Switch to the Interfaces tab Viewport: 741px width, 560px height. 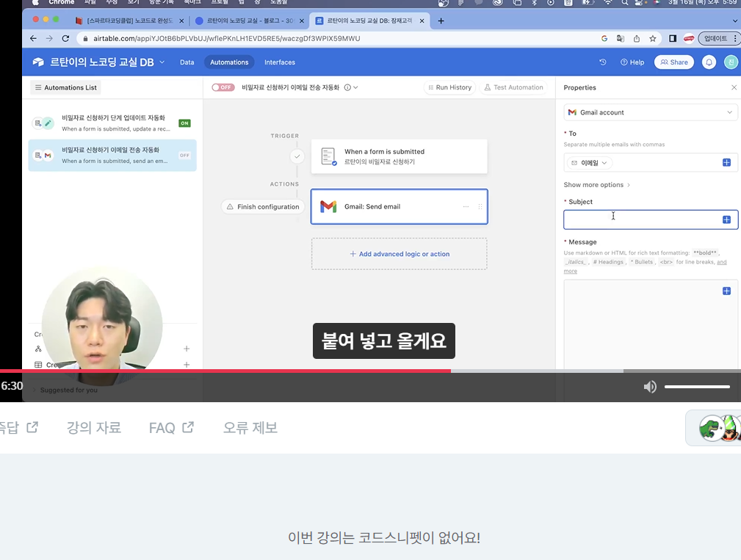[x=279, y=62]
